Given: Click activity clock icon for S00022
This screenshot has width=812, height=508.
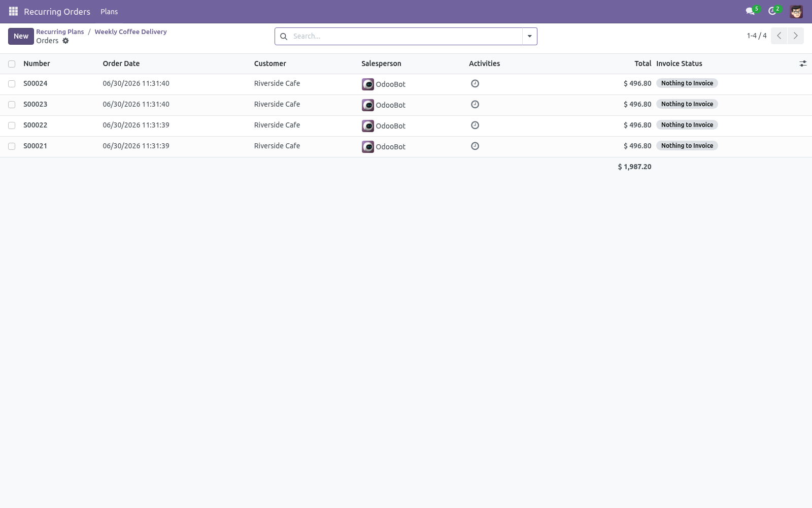Looking at the screenshot, I should [x=475, y=125].
